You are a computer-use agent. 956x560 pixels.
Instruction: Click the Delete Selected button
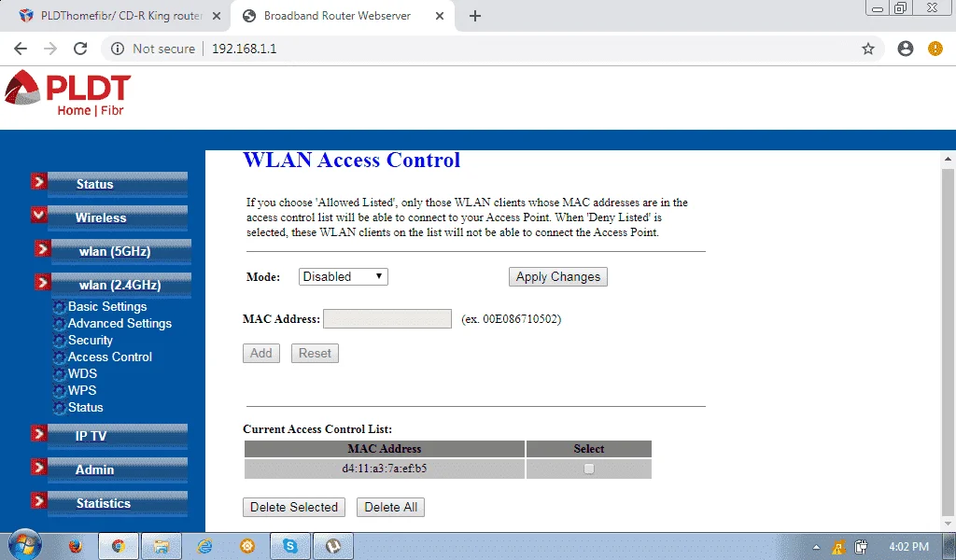click(x=294, y=507)
